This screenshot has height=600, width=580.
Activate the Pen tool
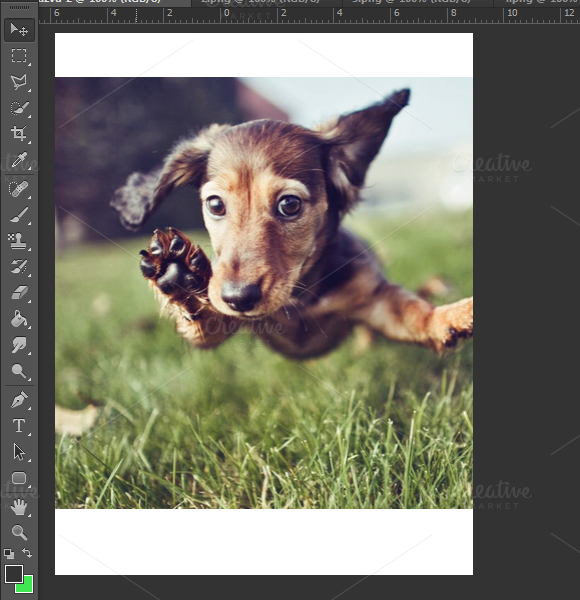point(19,400)
